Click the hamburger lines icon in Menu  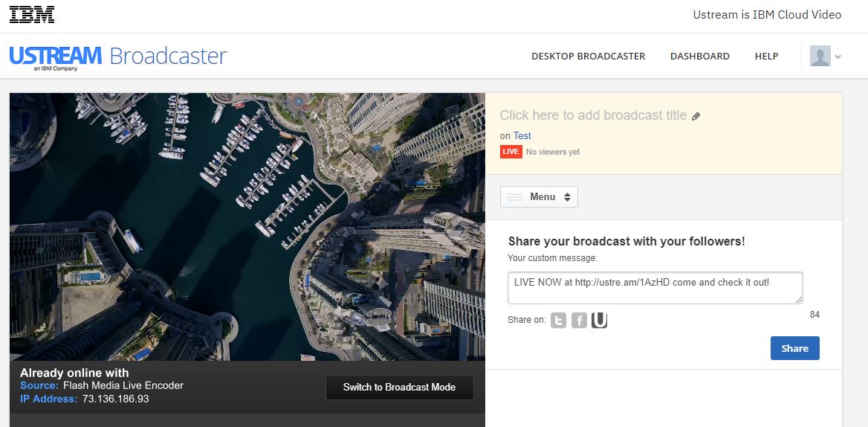point(516,196)
